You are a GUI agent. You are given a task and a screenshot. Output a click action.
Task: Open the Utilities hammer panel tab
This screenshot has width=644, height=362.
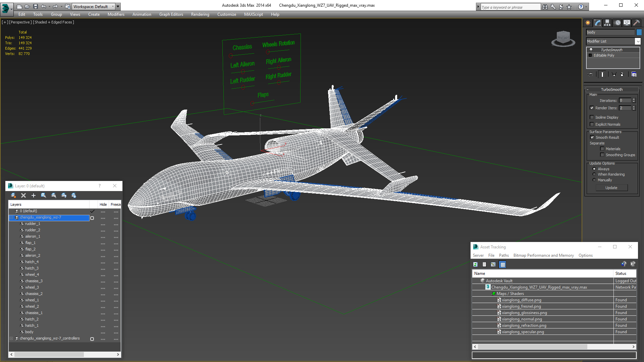(636, 23)
